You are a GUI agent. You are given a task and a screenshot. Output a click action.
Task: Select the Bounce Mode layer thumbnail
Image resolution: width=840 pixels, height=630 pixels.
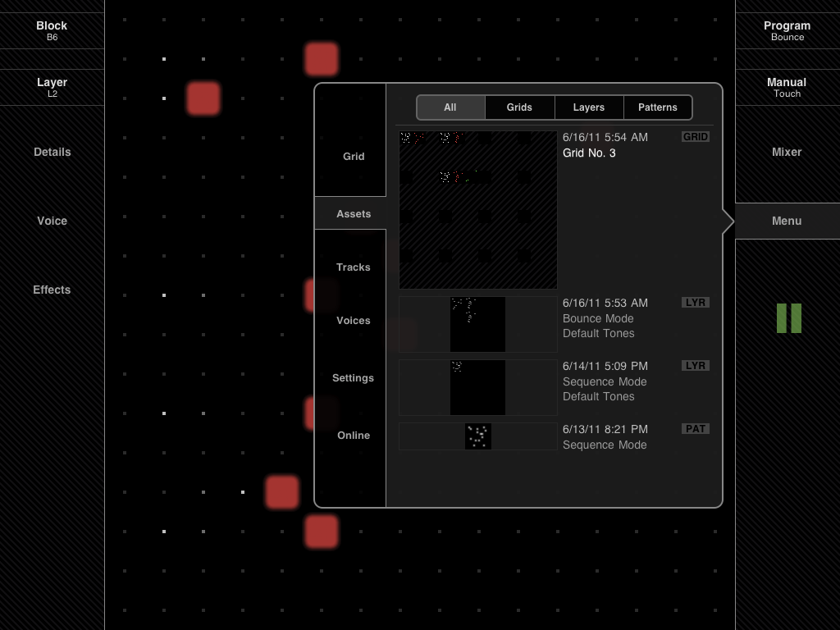point(477,324)
